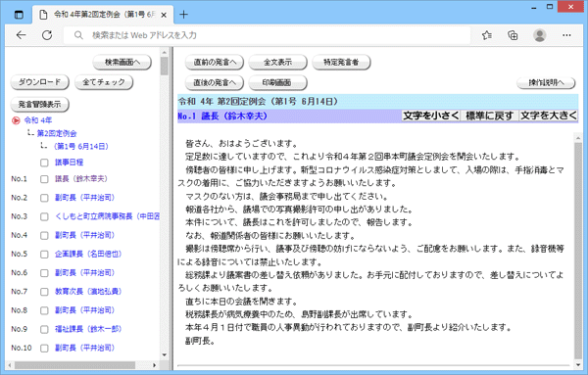The height and width of the screenshot is (375, 588).
Task: Click the browser back arrow
Action: click(21, 35)
